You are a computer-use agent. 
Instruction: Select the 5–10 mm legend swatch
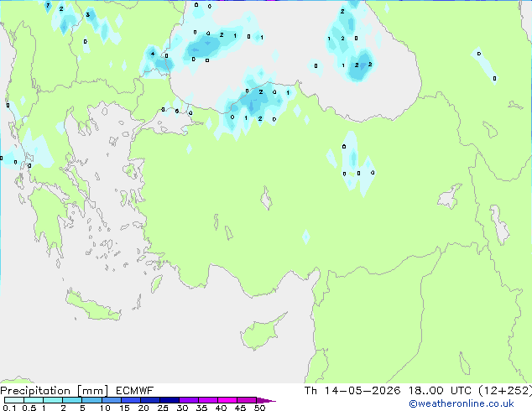click(x=91, y=400)
